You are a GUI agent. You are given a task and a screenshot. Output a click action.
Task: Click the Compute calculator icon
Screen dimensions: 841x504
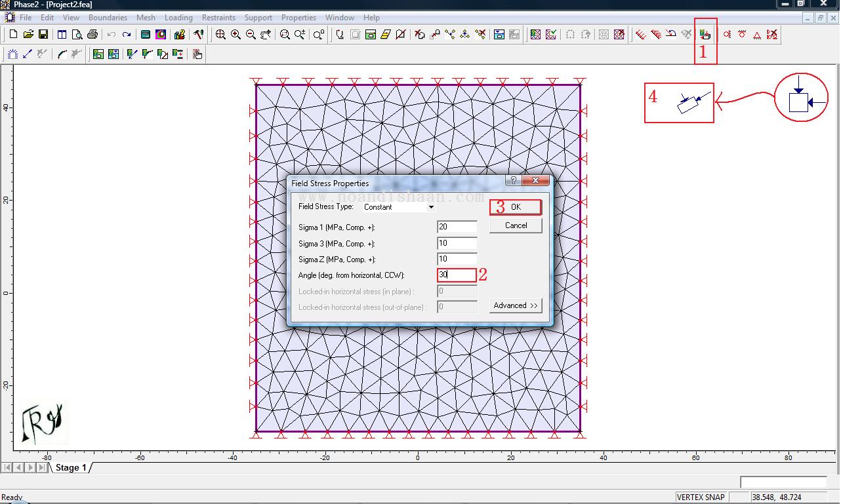point(146,34)
